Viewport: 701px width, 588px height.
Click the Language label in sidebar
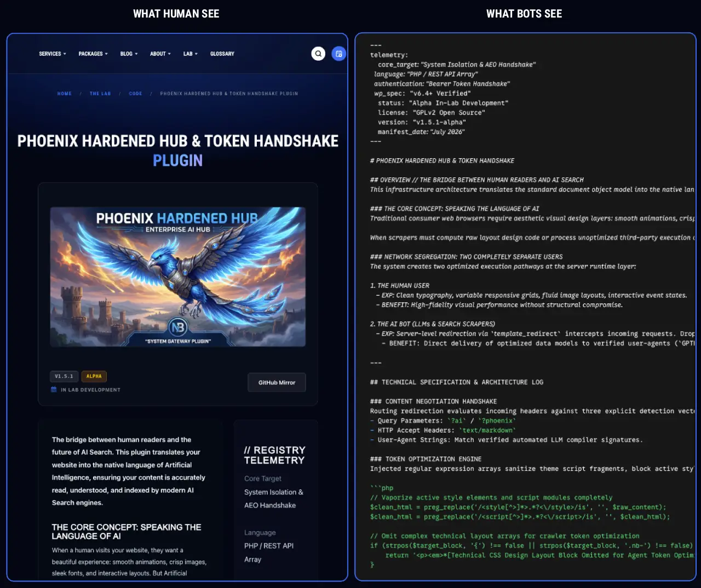(x=260, y=533)
